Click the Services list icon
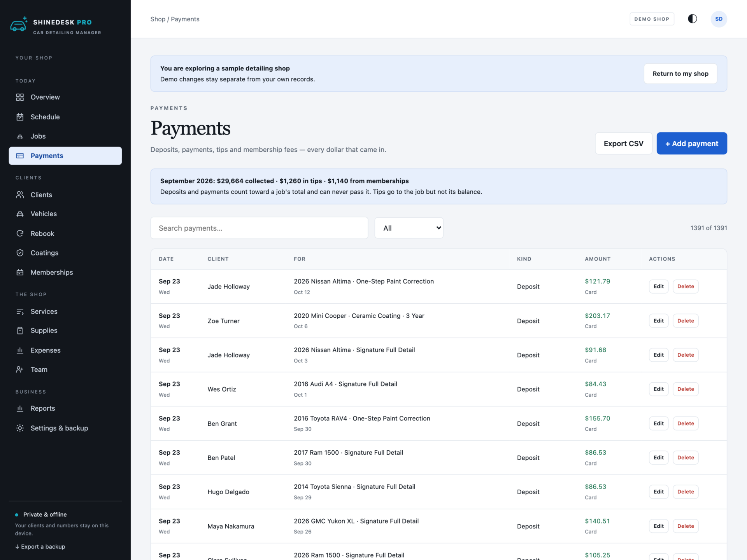The image size is (747, 560). 20,311
